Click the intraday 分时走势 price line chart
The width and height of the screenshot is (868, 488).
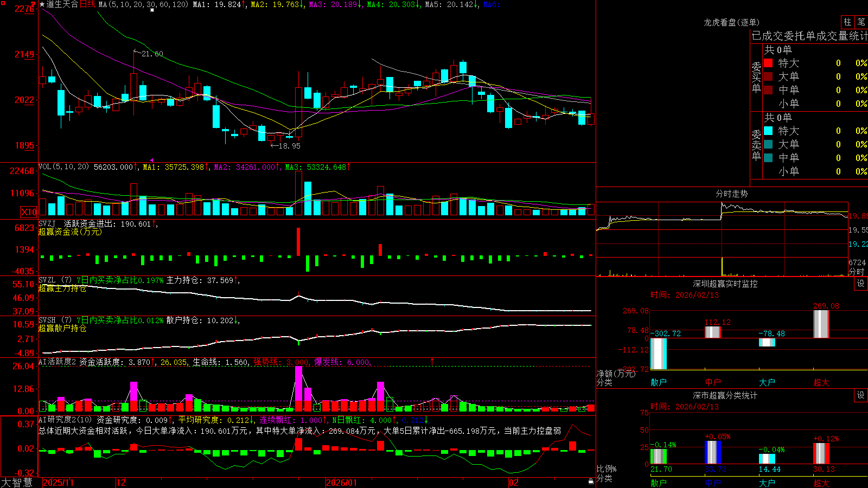(722, 230)
